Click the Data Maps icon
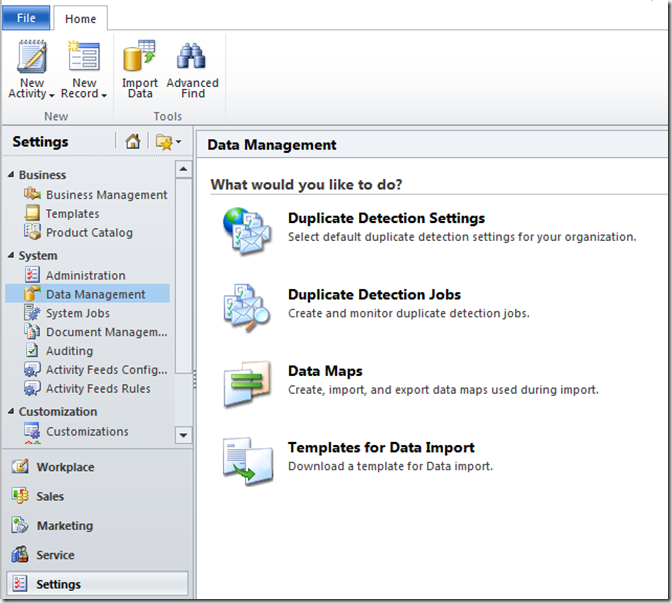The width and height of the screenshot is (672, 603). click(x=245, y=382)
